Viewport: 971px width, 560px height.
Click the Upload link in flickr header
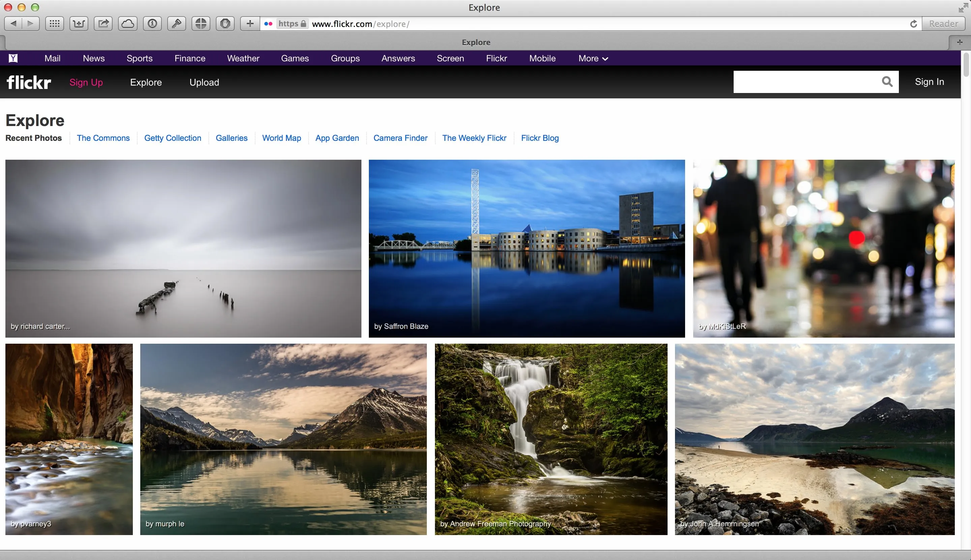pos(204,82)
